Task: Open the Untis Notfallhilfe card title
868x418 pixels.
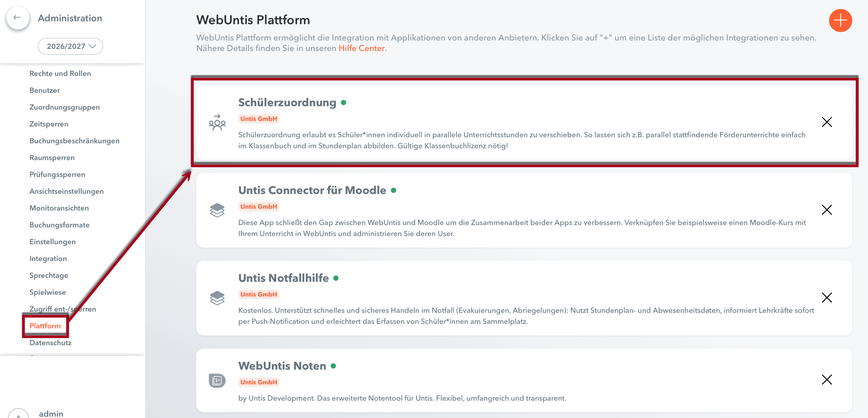Action: (x=283, y=278)
